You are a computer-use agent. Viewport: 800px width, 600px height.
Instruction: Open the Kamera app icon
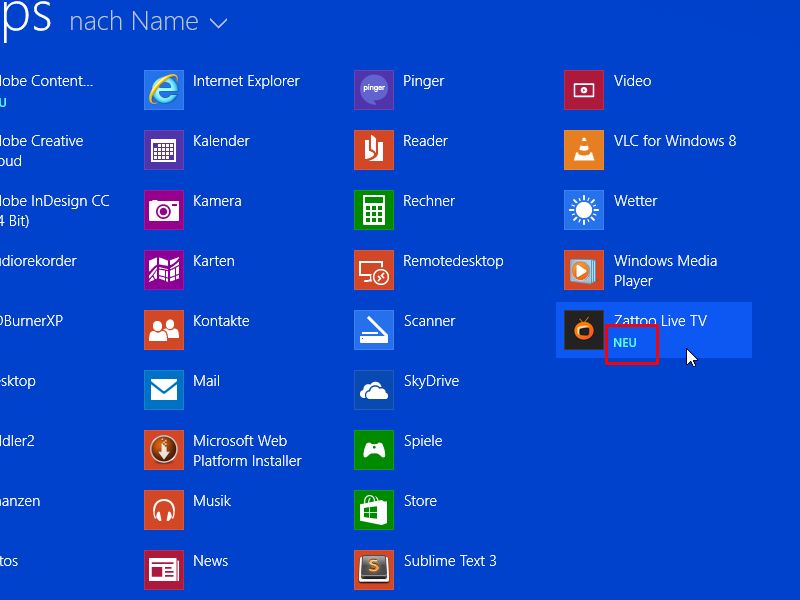164,210
